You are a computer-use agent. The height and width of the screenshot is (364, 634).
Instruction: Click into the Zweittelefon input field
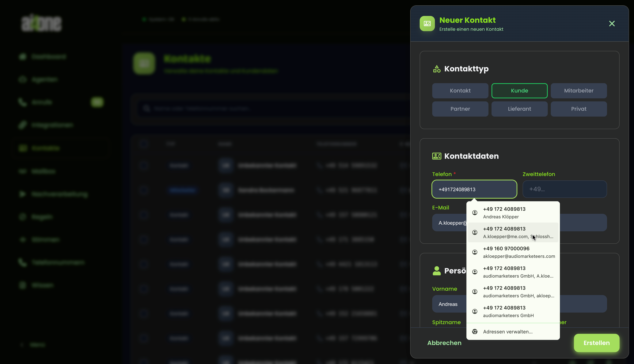[x=565, y=189]
